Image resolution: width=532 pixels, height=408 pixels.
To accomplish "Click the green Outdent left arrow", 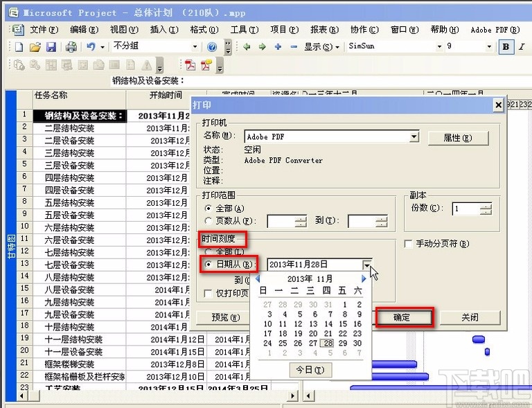I will tap(247, 46).
